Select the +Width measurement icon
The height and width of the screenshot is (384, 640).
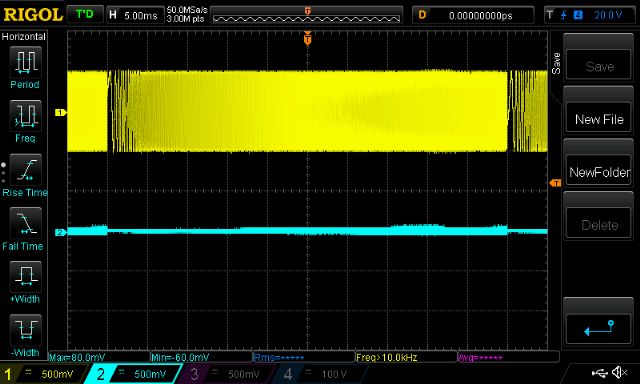[25, 277]
